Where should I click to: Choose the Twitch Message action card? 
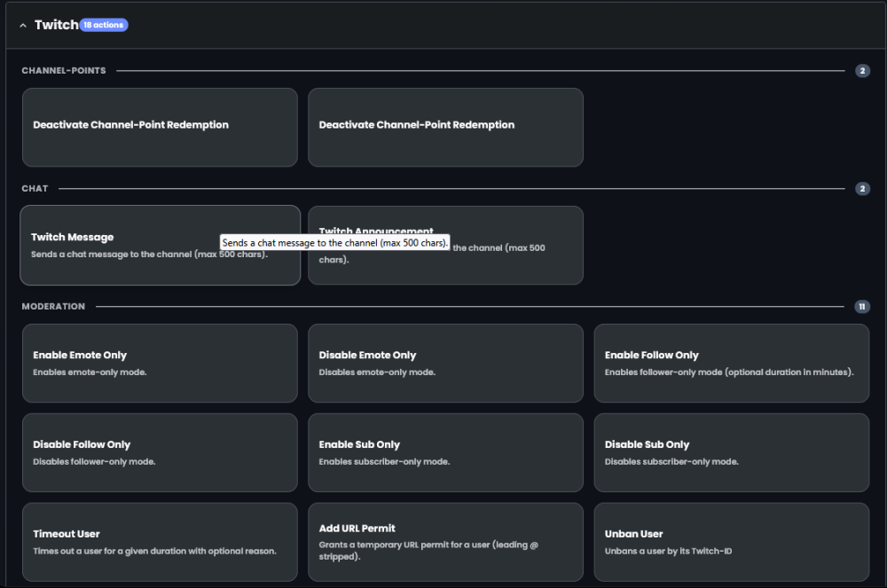click(160, 246)
